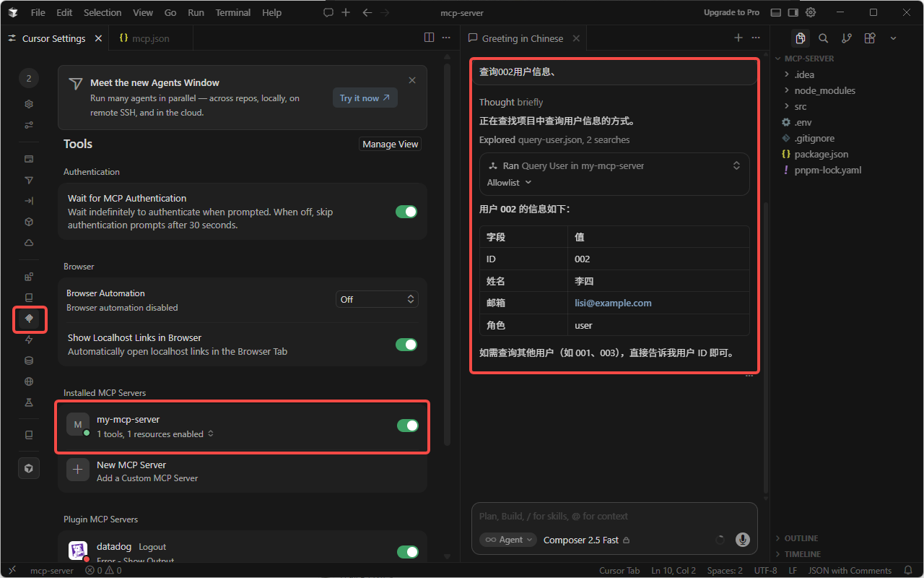This screenshot has width=924, height=578.
Task: Open the cloud icon in settings sidebar
Action: [x=29, y=243]
